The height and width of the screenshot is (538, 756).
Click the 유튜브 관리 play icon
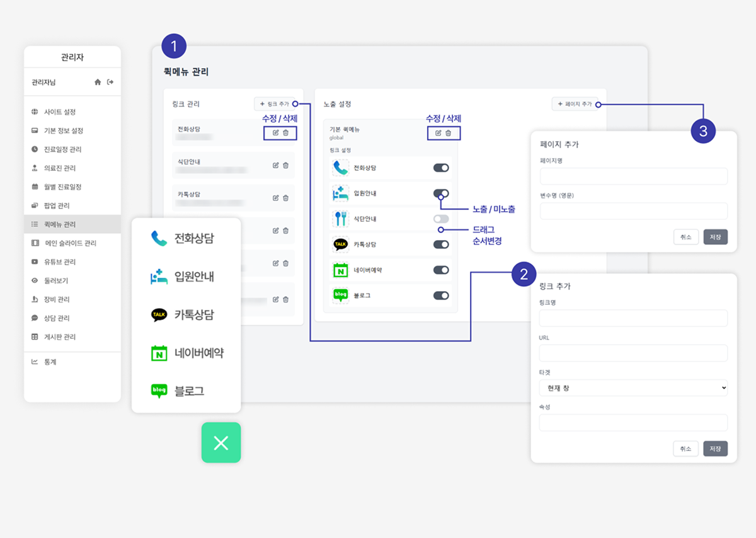pyautogui.click(x=35, y=261)
